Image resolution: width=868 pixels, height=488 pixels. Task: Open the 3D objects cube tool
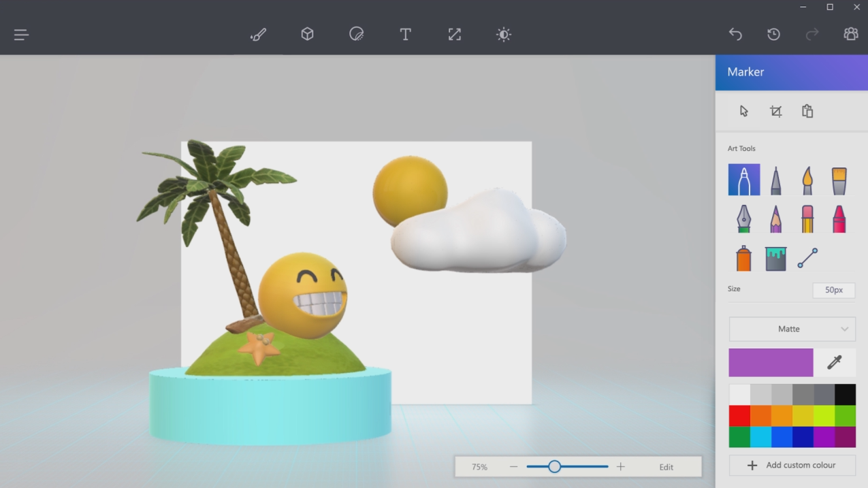(307, 34)
